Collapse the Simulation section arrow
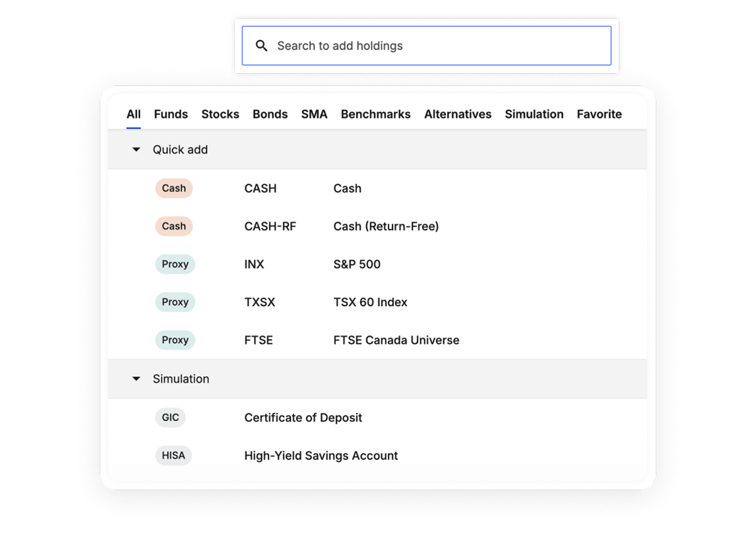 (x=136, y=379)
